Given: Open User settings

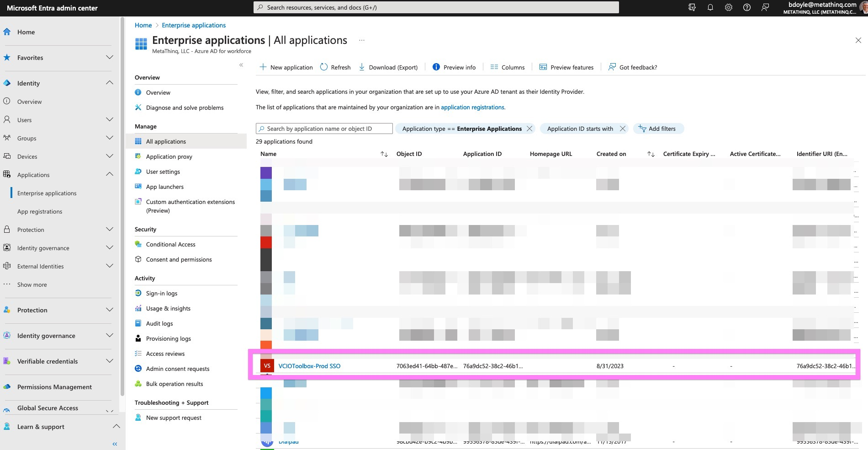Looking at the screenshot, I should click(163, 171).
